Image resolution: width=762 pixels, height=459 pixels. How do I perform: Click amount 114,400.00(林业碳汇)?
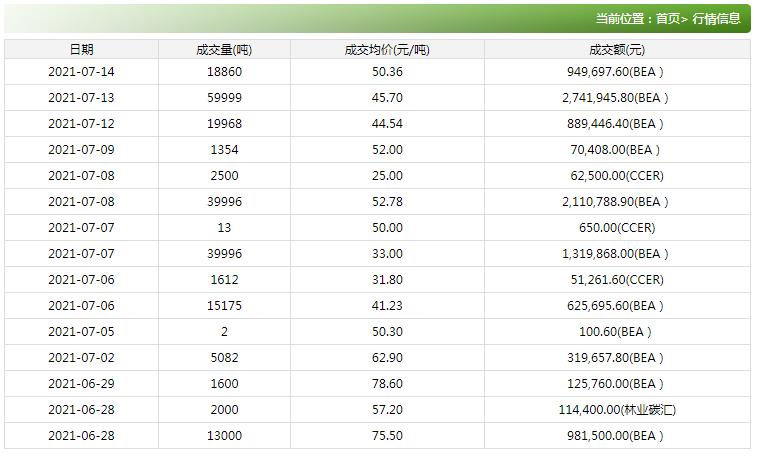pyautogui.click(x=617, y=409)
